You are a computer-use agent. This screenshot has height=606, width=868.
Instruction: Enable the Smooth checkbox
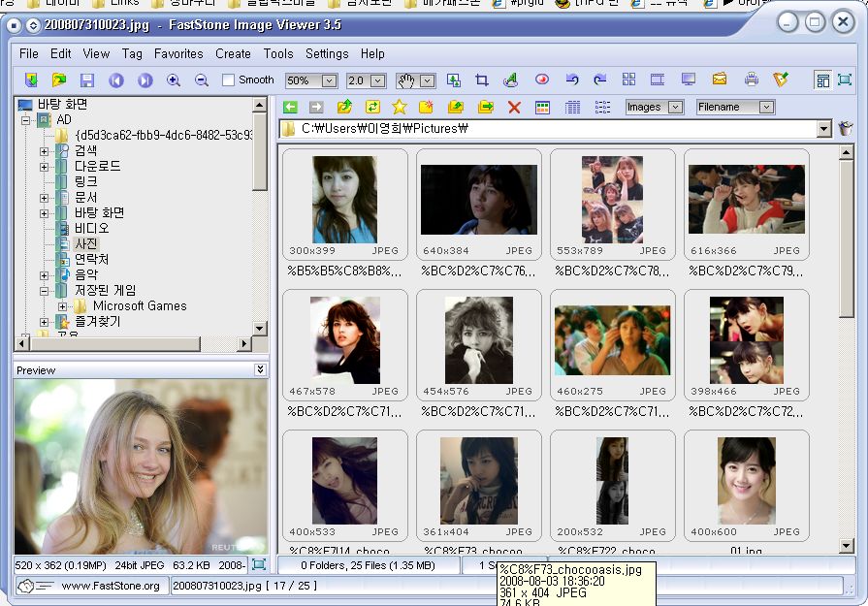228,80
